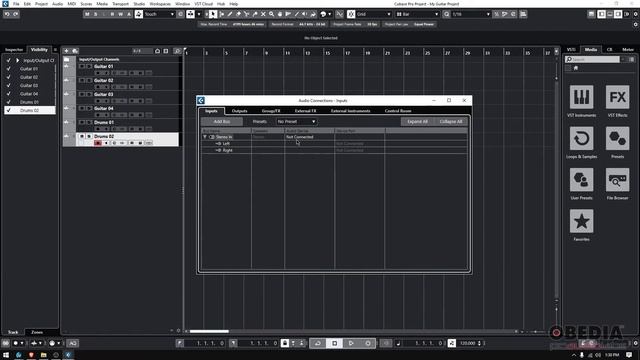The width and height of the screenshot is (640, 360).
Task: Open the Transport menu
Action: (120, 4)
